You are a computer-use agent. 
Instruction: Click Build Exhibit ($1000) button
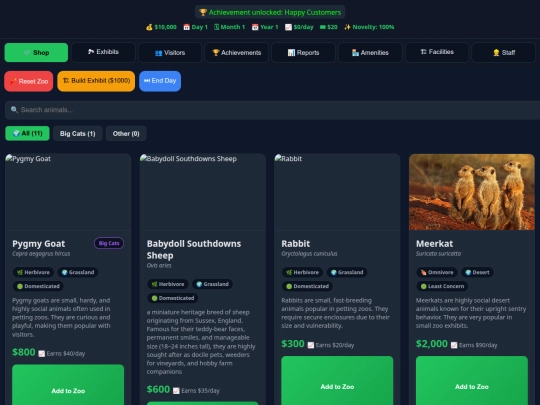click(x=96, y=81)
